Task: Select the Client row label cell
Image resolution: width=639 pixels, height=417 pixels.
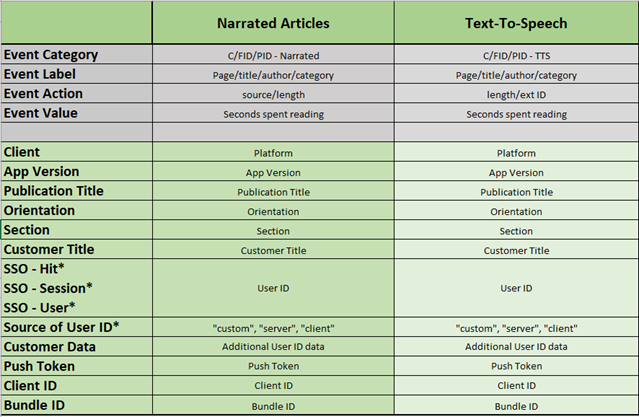Action: (x=76, y=152)
